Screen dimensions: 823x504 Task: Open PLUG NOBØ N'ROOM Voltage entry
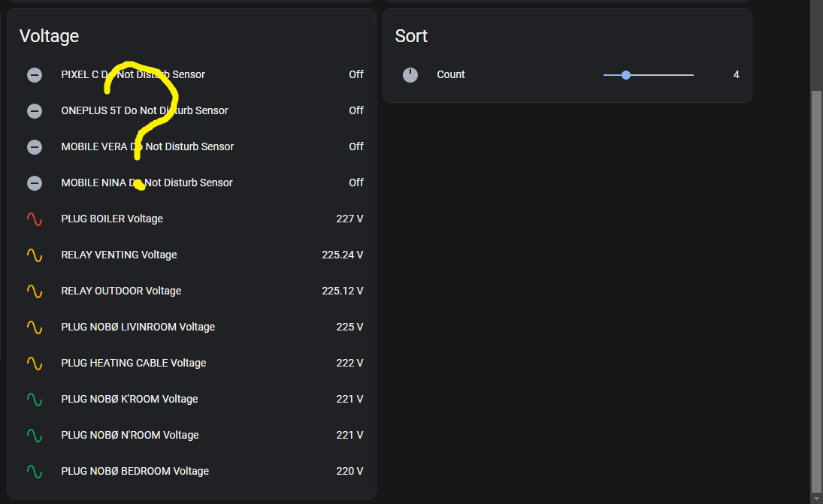click(130, 435)
